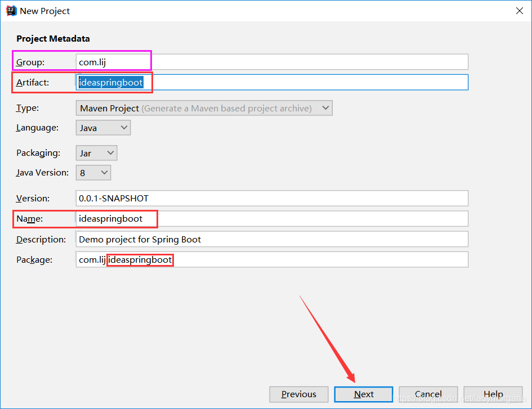The width and height of the screenshot is (532, 409).
Task: Close the New Project dialog
Action: [x=520, y=11]
